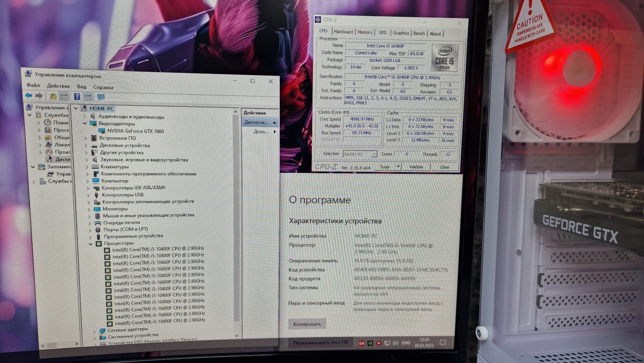The height and width of the screenshot is (363, 644).
Task: Open the Файл menu
Action: pos(33,85)
